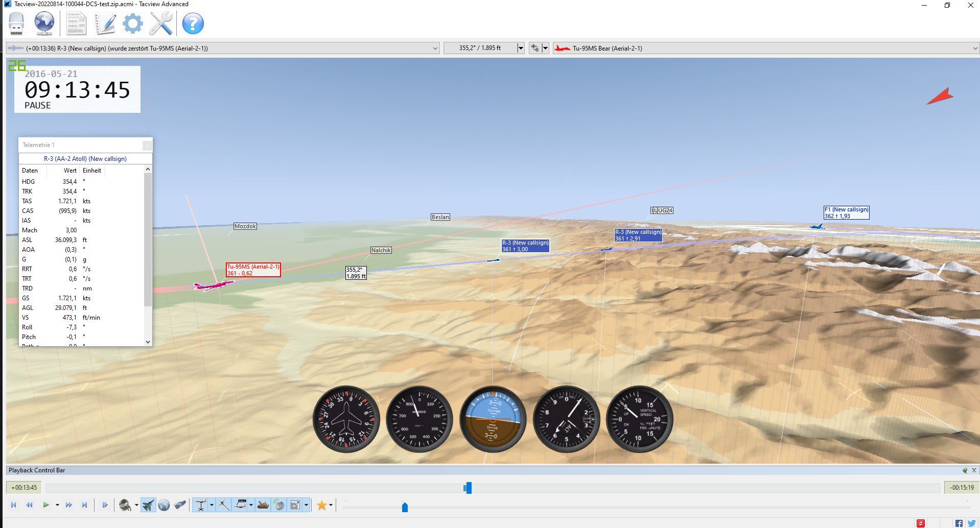The width and height of the screenshot is (980, 528).
Task: Click the elapsed time +00:13:45 field
Action: pos(24,488)
